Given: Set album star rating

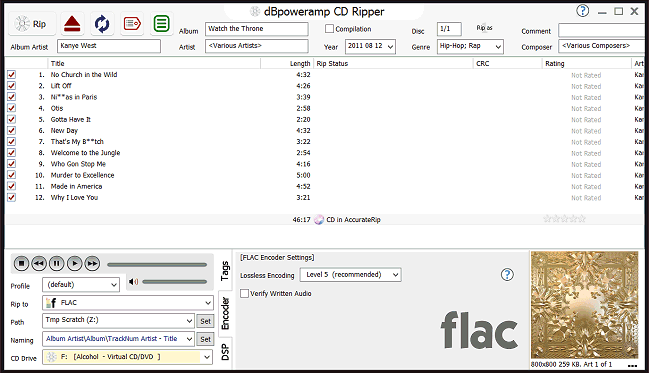Looking at the screenshot, I should [x=564, y=219].
